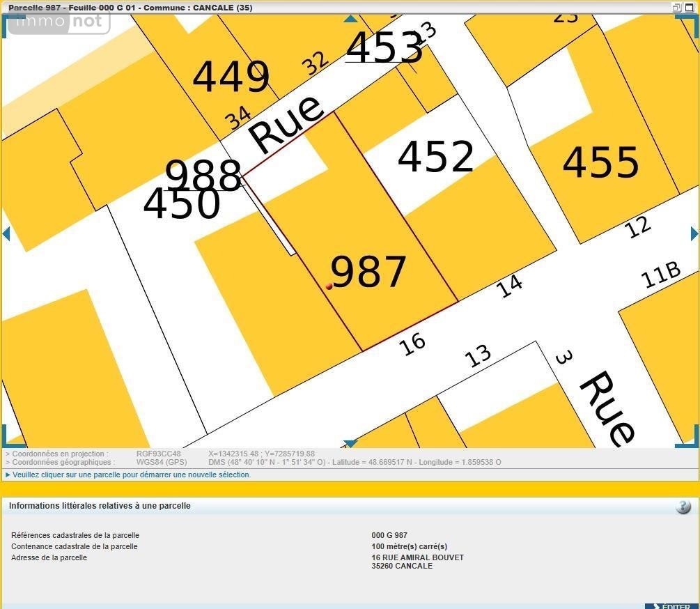The width and height of the screenshot is (700, 609).
Task: Pan the map east with right arrow
Action: click(x=694, y=233)
